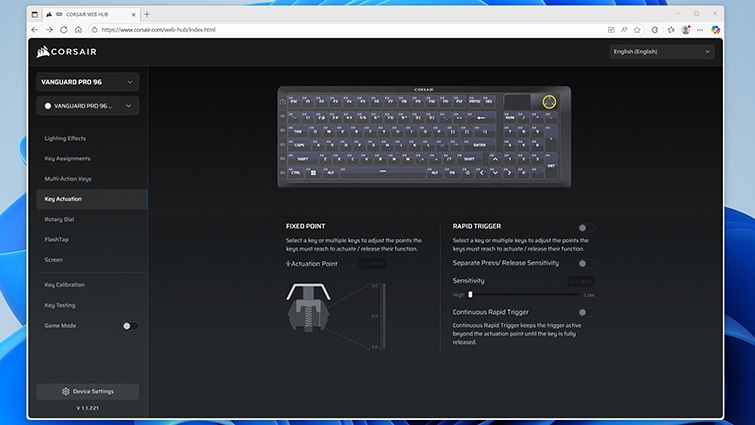
Task: Select the up arrow key on preview
Action: point(495,159)
